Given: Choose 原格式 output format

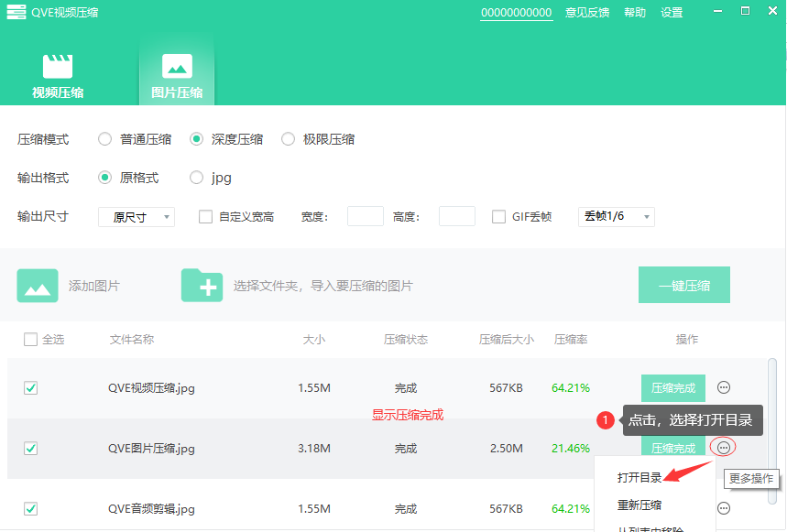Looking at the screenshot, I should (x=104, y=178).
